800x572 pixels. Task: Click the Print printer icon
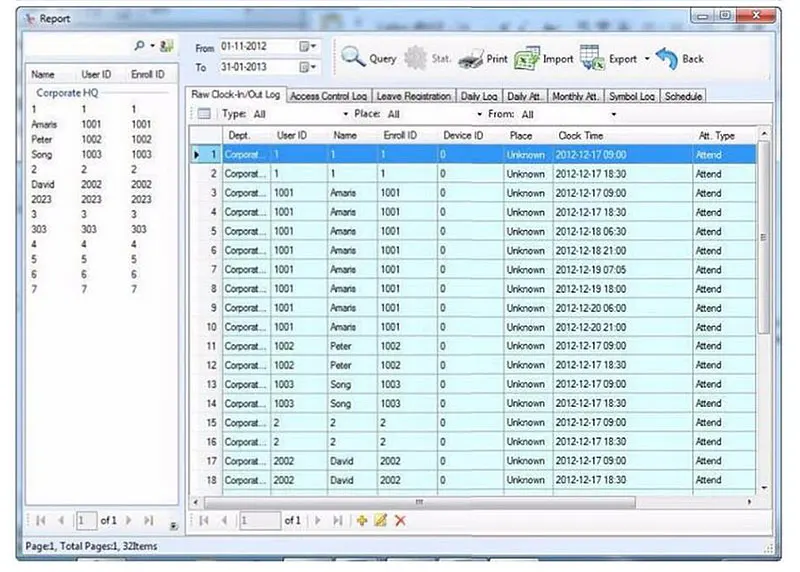point(470,59)
